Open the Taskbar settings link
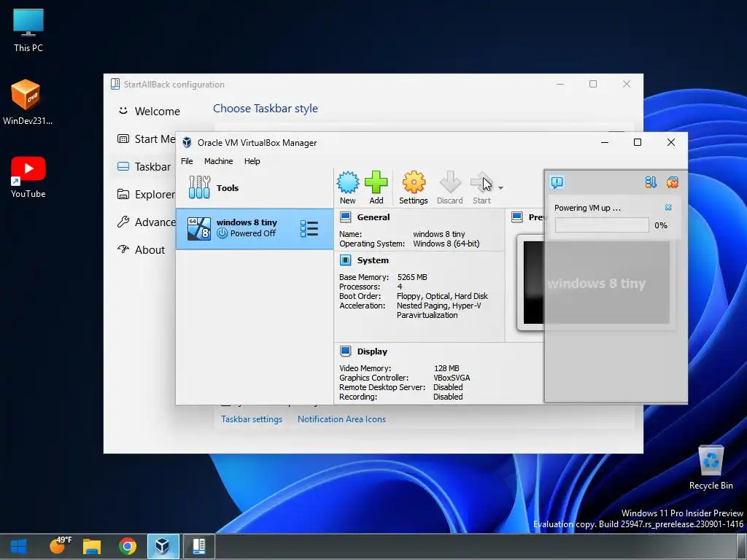The width and height of the screenshot is (747, 560). click(252, 419)
